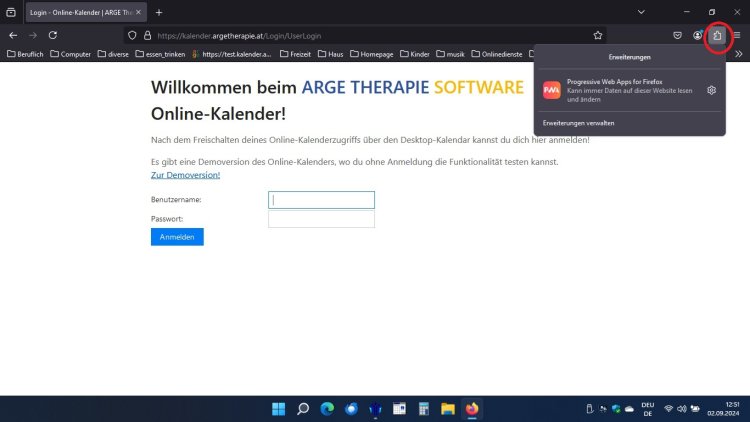Open the Pocket save icon
750x422 pixels.
[677, 35]
